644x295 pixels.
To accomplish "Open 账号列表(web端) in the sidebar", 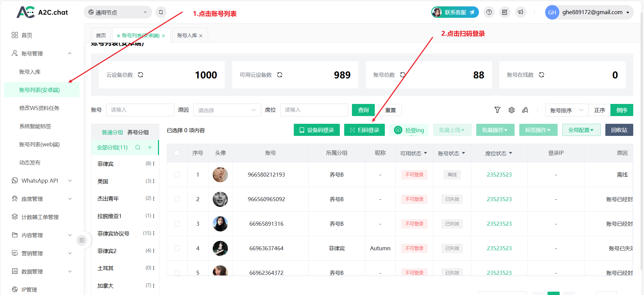I will (x=39, y=144).
